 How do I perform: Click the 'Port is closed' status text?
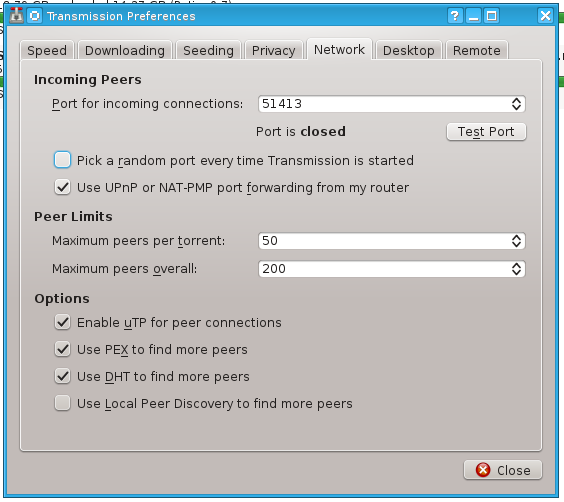(x=301, y=132)
